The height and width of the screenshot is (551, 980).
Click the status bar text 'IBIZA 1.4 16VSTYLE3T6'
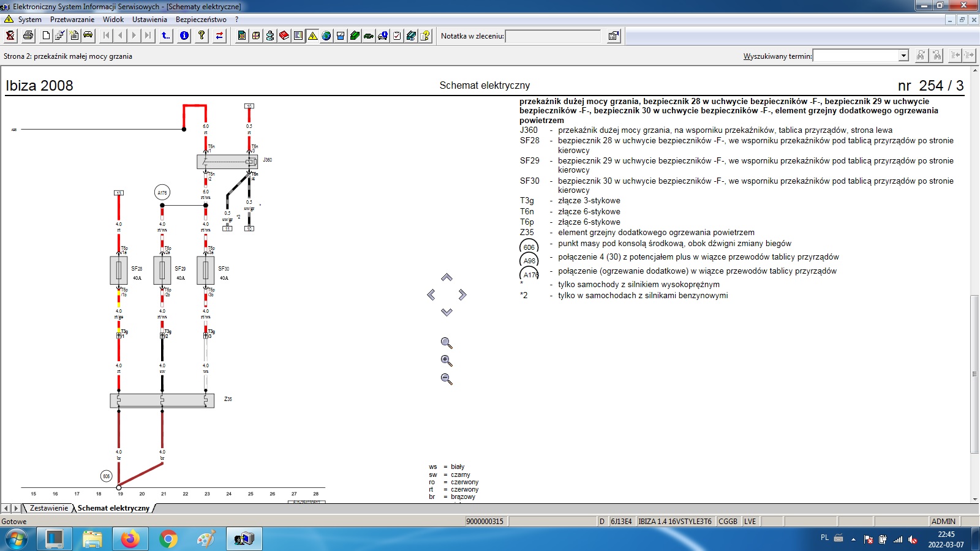pyautogui.click(x=675, y=522)
